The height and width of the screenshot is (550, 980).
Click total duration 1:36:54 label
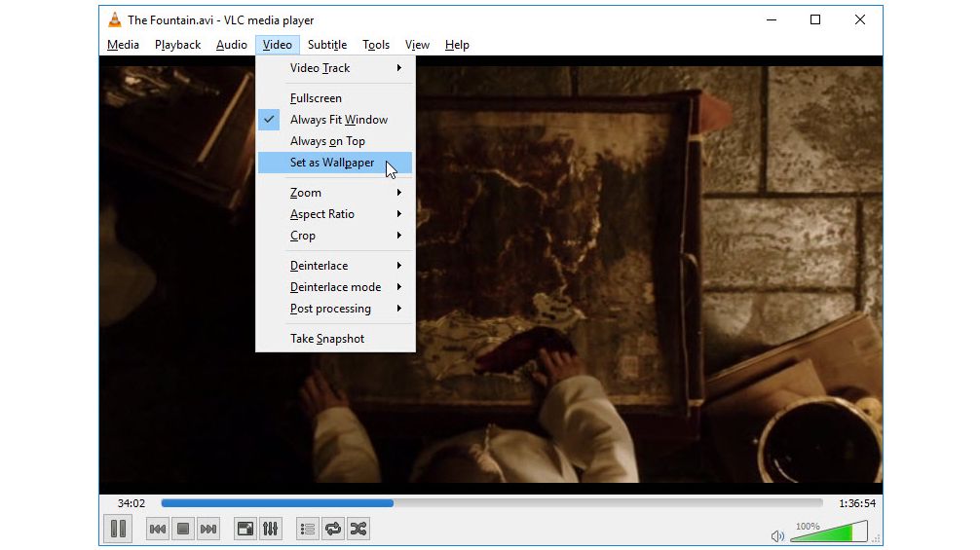[857, 503]
